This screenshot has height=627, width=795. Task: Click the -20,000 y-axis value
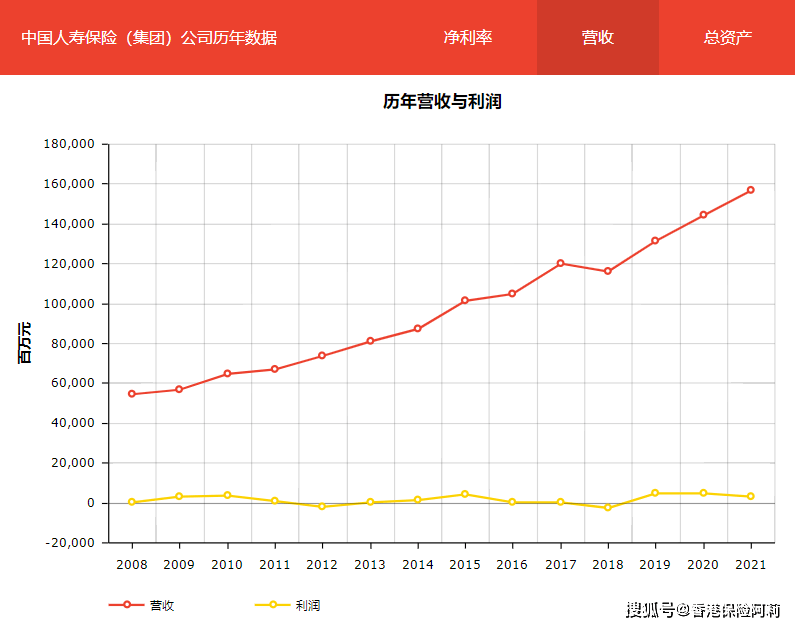click(x=70, y=543)
